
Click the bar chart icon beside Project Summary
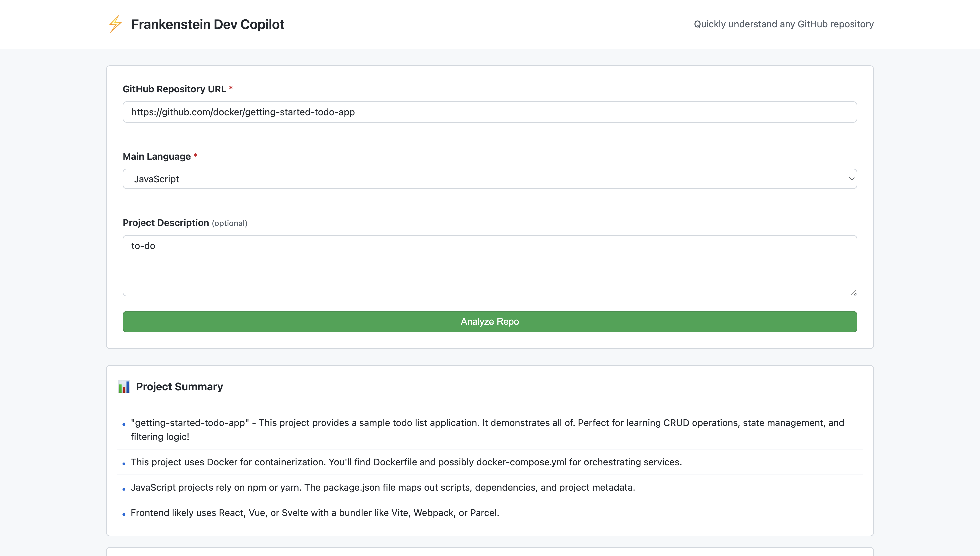[124, 386]
